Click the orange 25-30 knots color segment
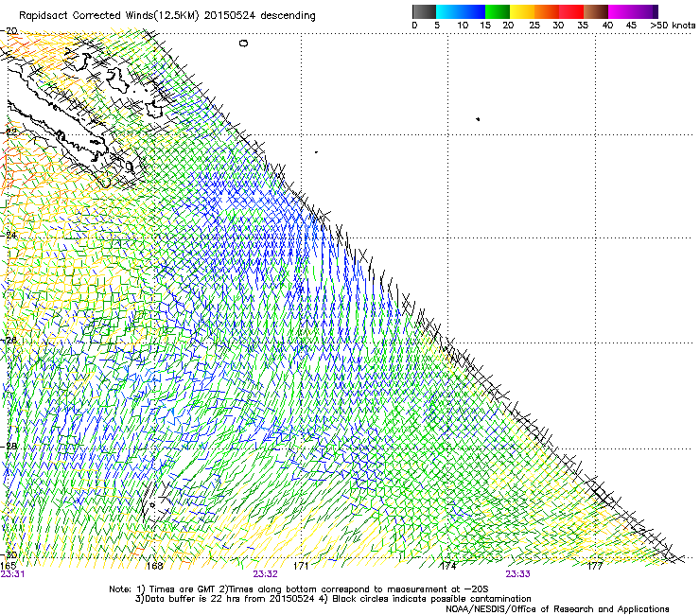The width and height of the screenshot is (700, 615). coord(547,11)
